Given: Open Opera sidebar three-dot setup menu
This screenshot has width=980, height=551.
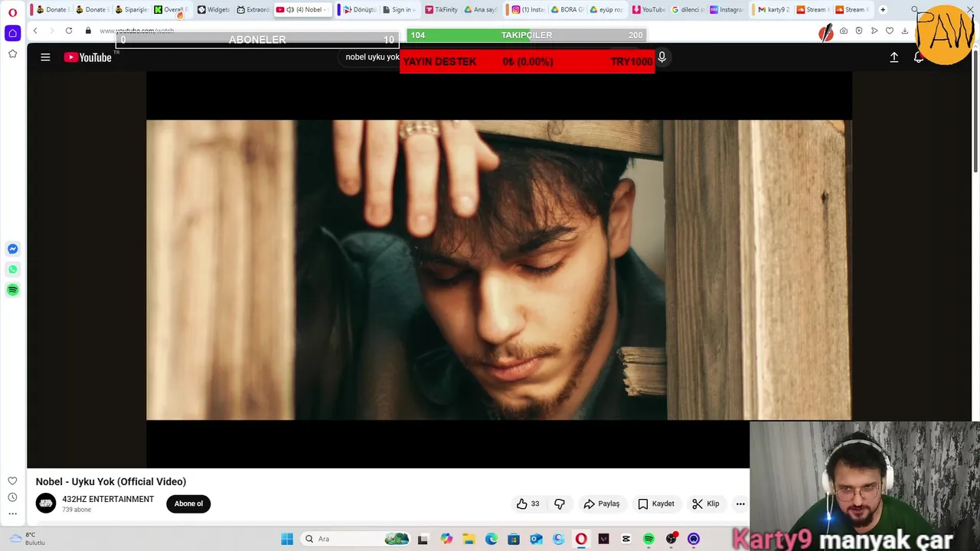Looking at the screenshot, I should coord(12,514).
